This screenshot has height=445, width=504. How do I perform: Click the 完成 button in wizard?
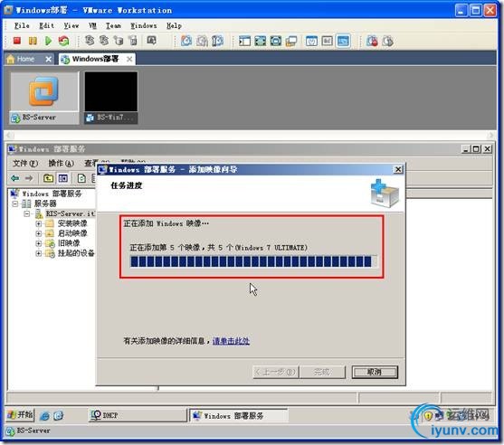point(322,372)
